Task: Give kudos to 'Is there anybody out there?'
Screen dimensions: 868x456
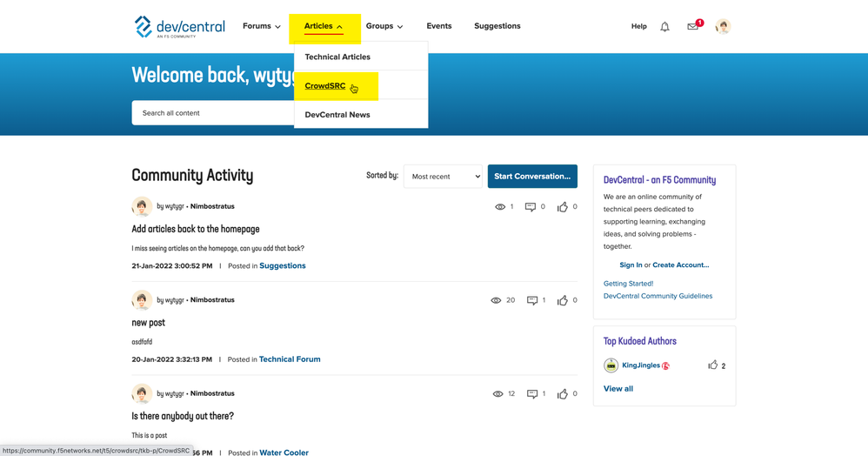Action: coord(563,394)
